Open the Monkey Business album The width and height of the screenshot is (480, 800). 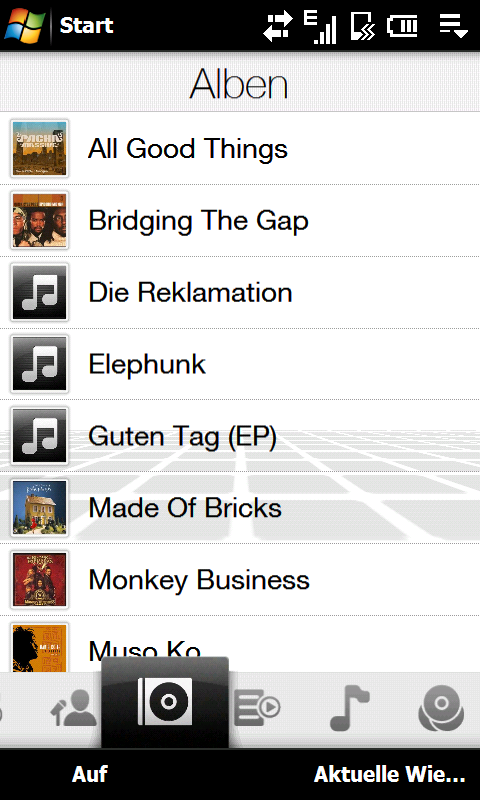click(240, 580)
